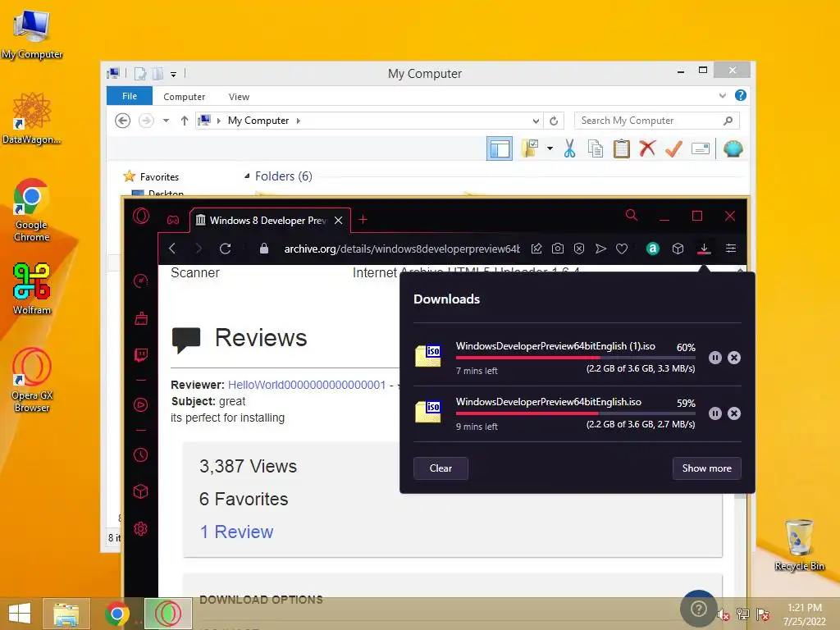Click the 60% download progress bar
This screenshot has height=630, width=840.
[x=575, y=358]
